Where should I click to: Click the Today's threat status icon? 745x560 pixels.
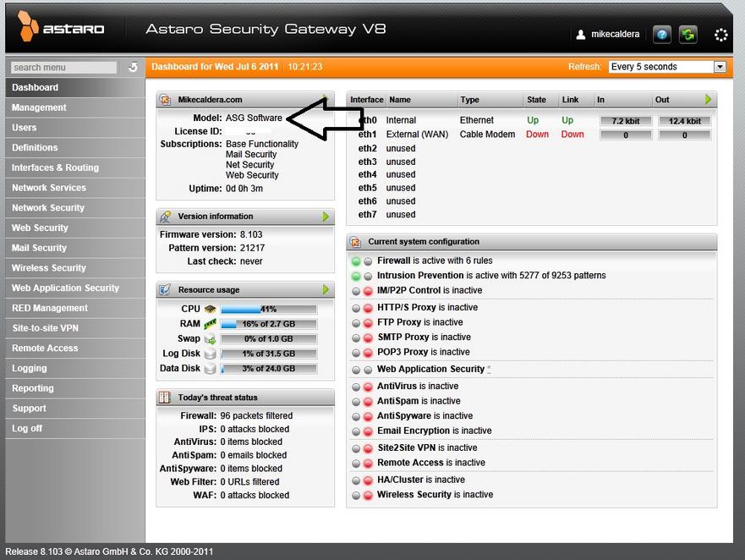tap(165, 398)
